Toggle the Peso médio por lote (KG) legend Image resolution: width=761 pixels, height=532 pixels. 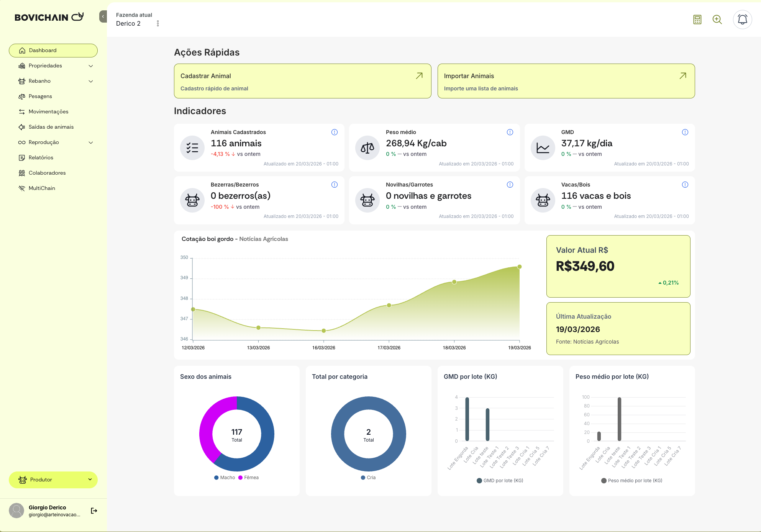(632, 481)
